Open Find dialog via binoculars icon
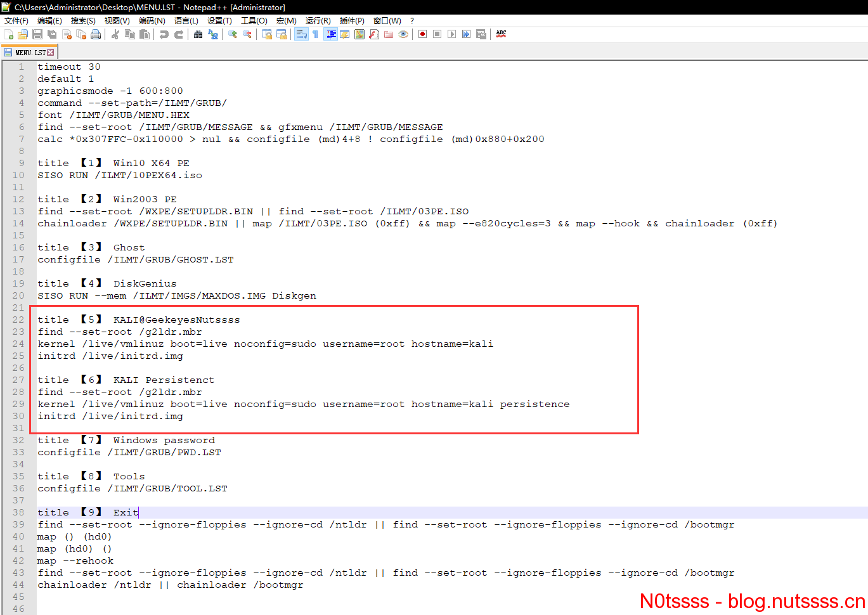Screen dimensions: 868x615 198,34
